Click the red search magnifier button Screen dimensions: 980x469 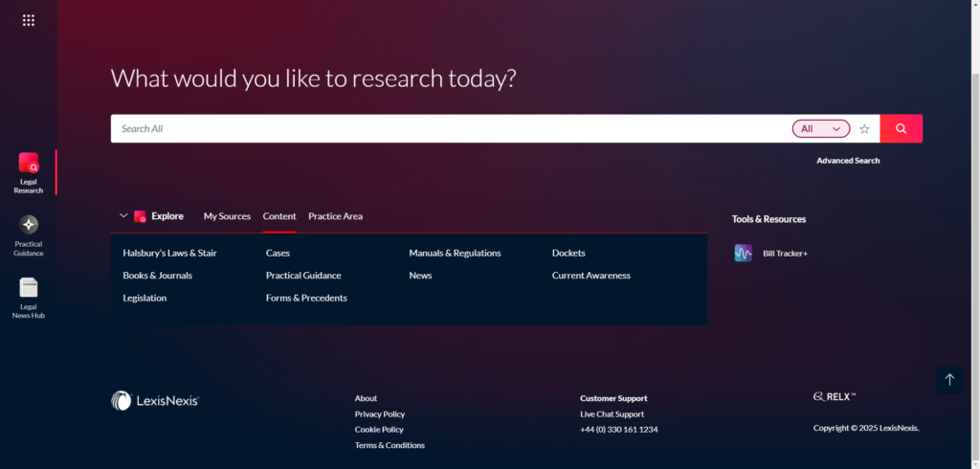click(x=901, y=128)
